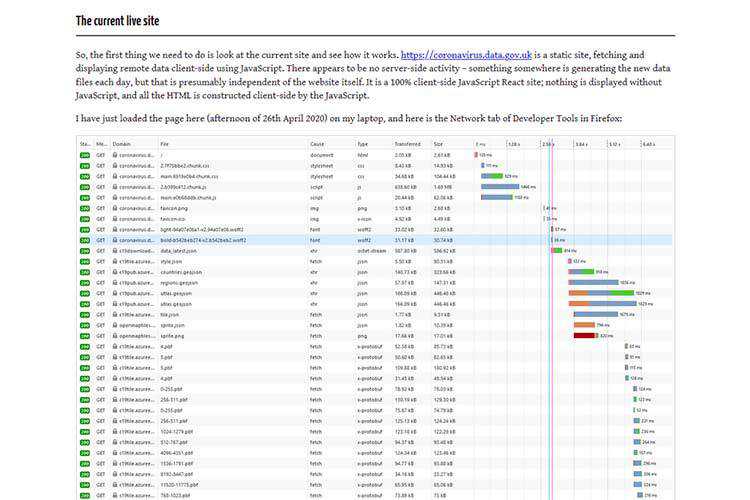This screenshot has width=750, height=500.
Task: Click the lock icon beside data_latest.json
Action: pyautogui.click(x=115, y=251)
